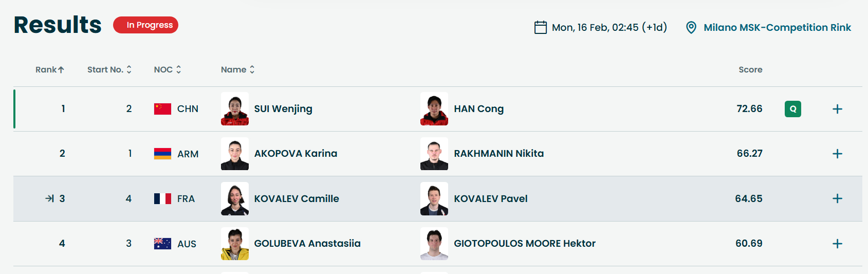This screenshot has width=868, height=274.
Task: Click the calendar icon beside the date
Action: (541, 27)
